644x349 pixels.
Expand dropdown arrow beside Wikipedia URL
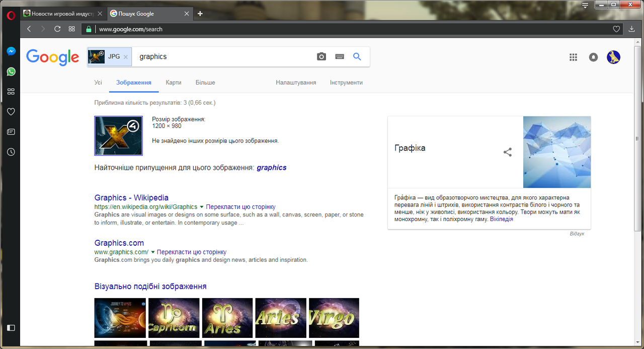(202, 207)
